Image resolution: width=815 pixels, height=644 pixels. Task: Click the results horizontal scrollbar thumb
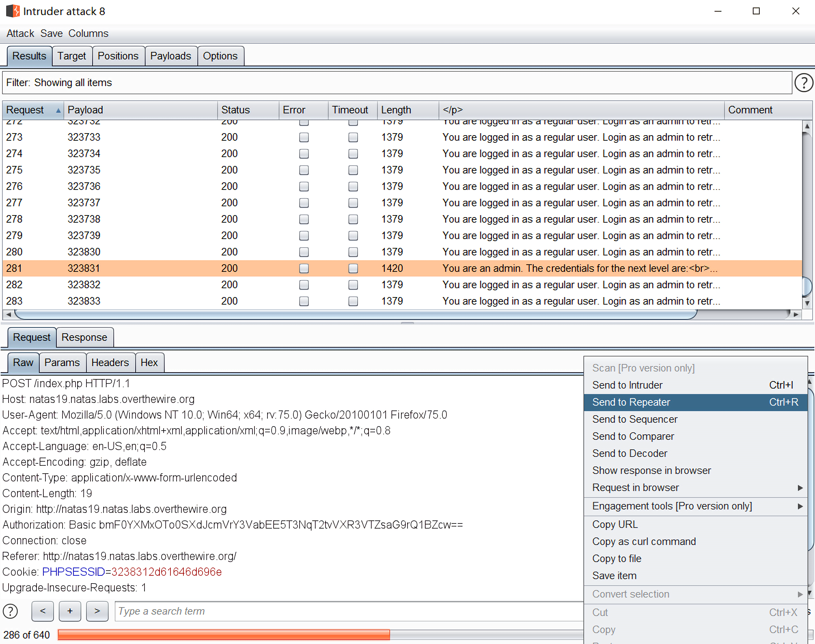[356, 314]
